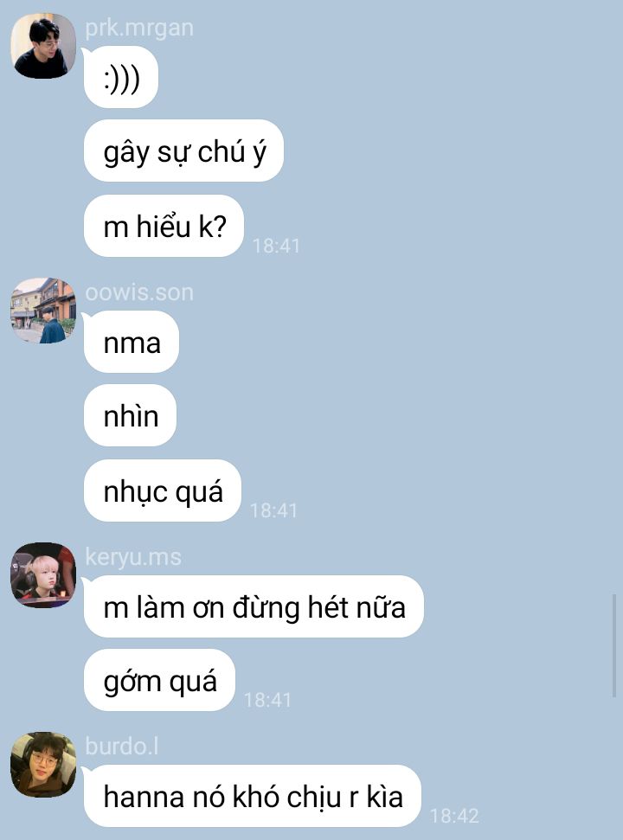
Task: Tap the "nma" message bubble
Action: (x=132, y=342)
